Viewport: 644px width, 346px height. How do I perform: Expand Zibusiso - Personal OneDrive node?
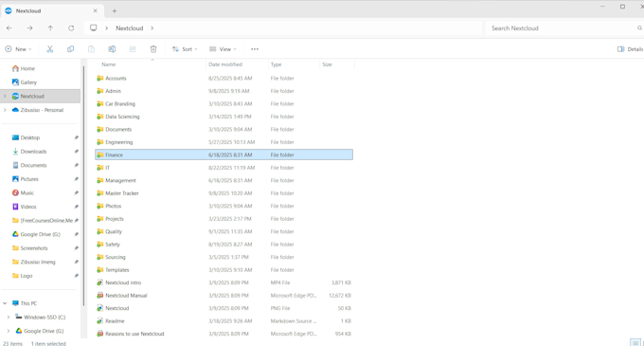[x=5, y=110]
